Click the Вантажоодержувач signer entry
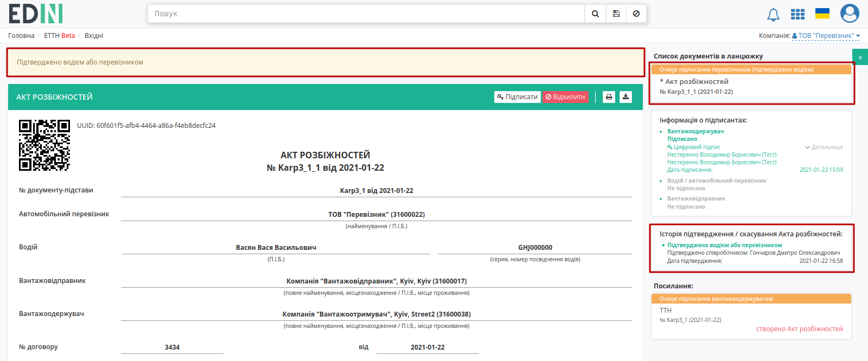868x361 pixels. (x=695, y=132)
